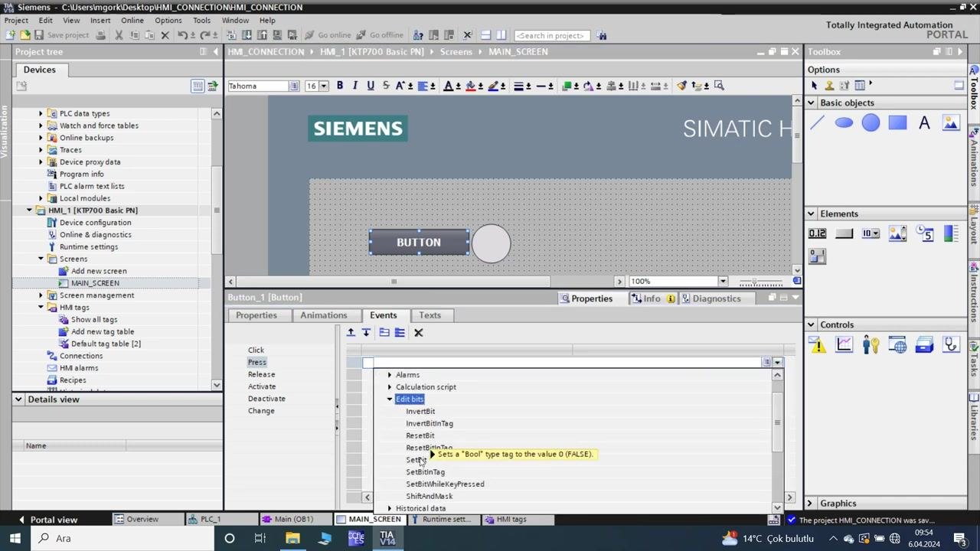Screen dimensions: 980x551
Task: Open Add new screen in tree
Action: pos(99,271)
